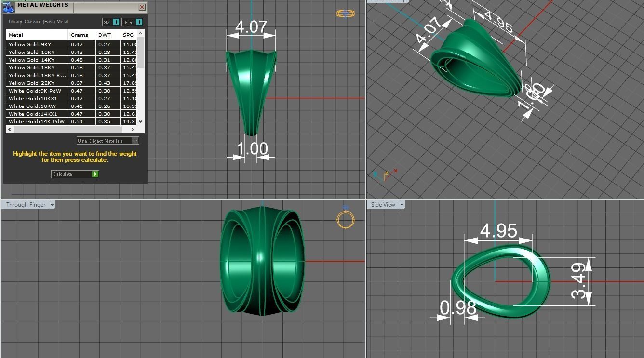
Task: Click the metal list horizontal scrollbar thumb
Action: coord(67,129)
